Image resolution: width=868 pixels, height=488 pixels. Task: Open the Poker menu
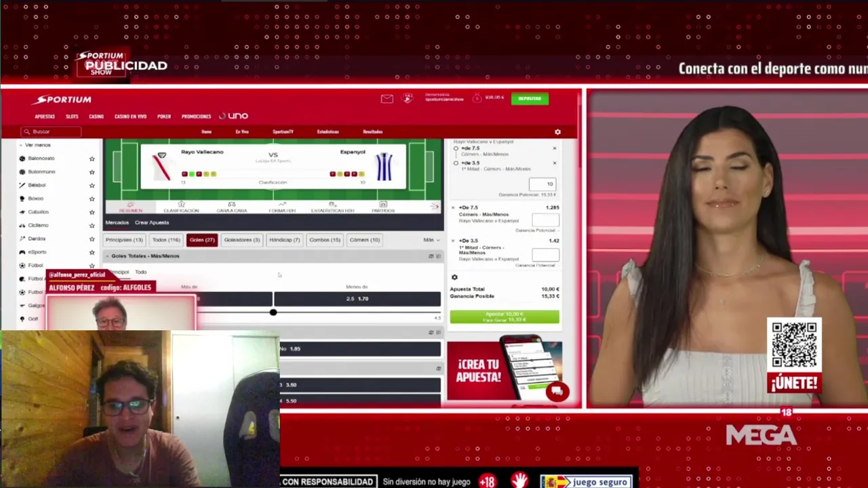click(x=164, y=117)
